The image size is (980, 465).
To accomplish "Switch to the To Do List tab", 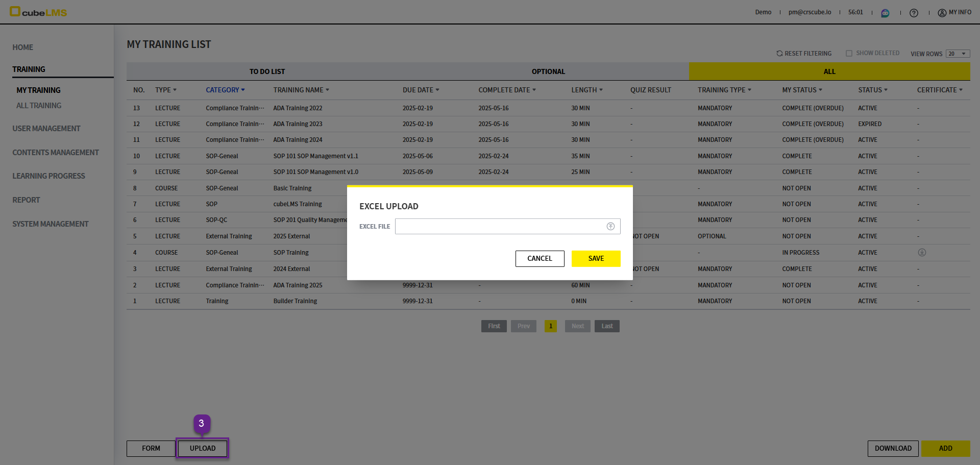I will (267, 71).
